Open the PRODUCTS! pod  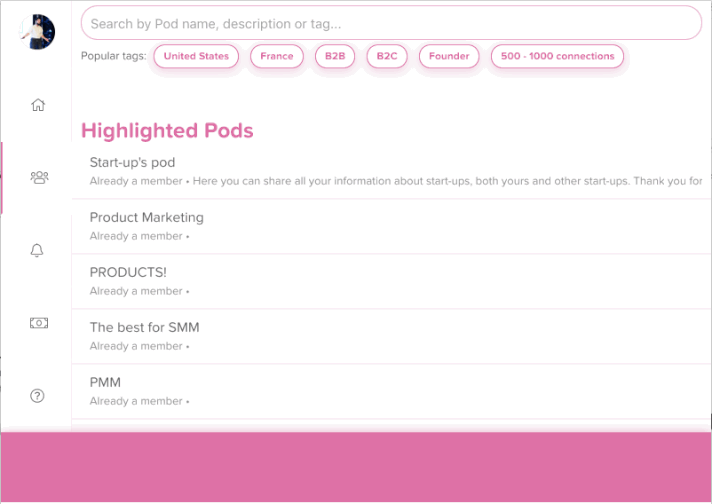click(128, 272)
